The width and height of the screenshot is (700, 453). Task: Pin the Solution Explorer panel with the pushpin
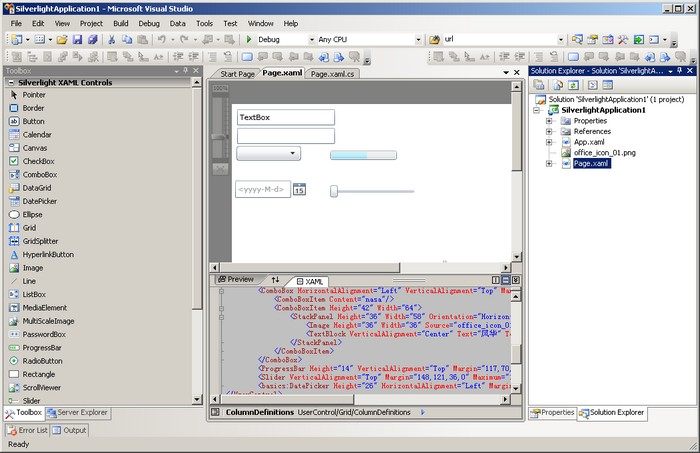coord(679,71)
